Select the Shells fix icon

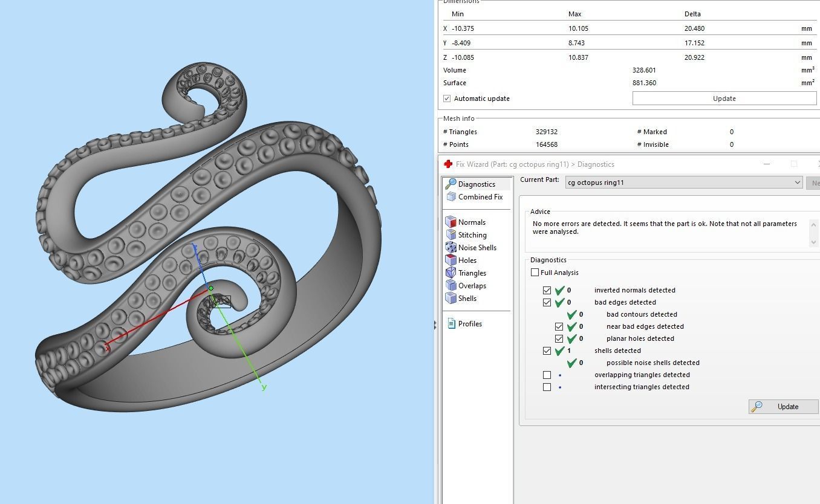pyautogui.click(x=451, y=299)
